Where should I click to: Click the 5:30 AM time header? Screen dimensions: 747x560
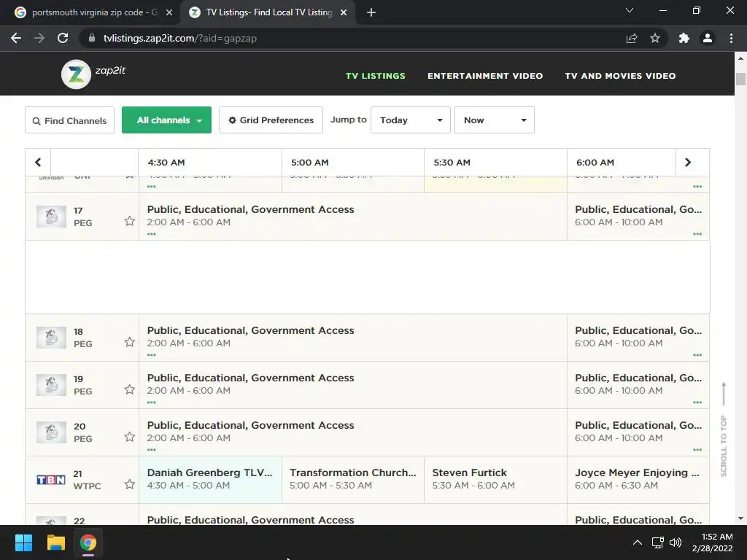[452, 163]
